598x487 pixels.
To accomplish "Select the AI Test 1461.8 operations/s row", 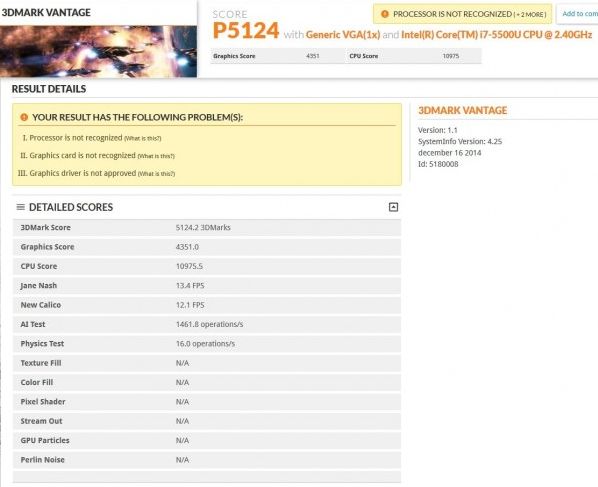I will tap(207, 325).
